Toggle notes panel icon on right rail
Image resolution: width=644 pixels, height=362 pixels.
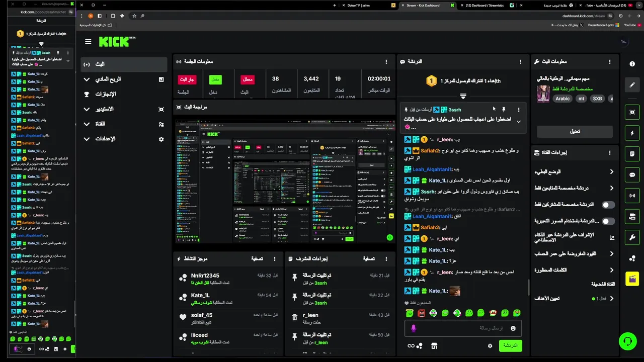click(x=632, y=154)
